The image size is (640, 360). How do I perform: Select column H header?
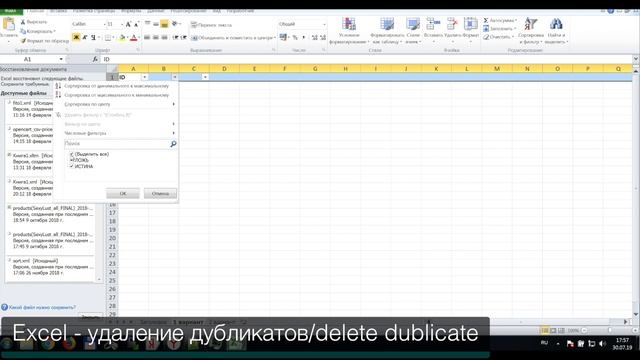tap(345, 69)
